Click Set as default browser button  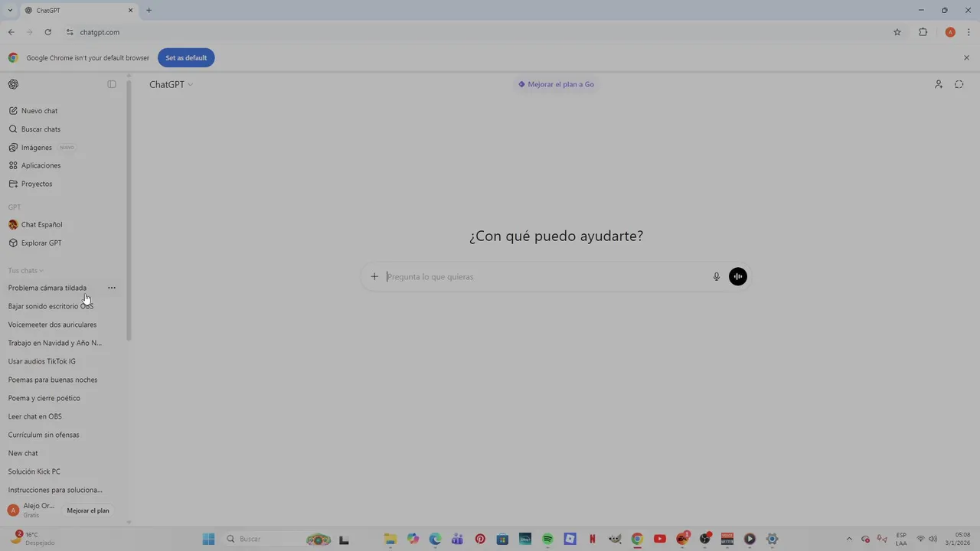pos(186,58)
